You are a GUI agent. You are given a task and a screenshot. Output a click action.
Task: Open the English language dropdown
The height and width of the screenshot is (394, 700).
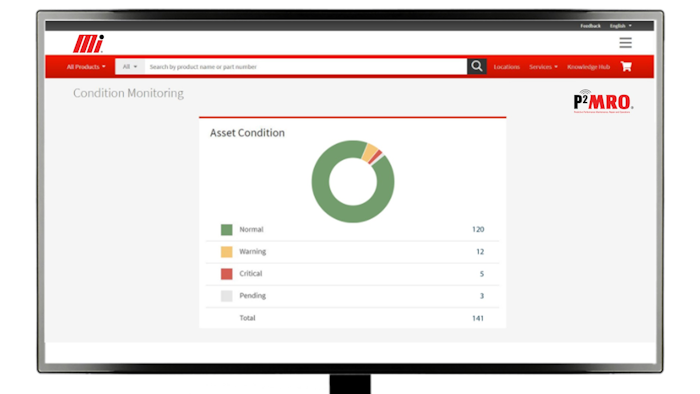[621, 26]
